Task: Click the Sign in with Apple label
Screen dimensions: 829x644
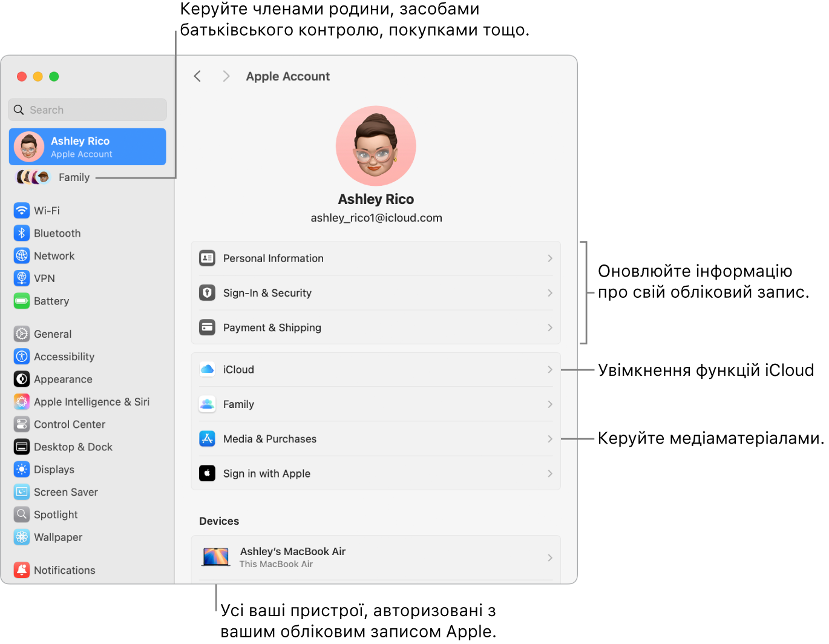Action: (x=267, y=473)
